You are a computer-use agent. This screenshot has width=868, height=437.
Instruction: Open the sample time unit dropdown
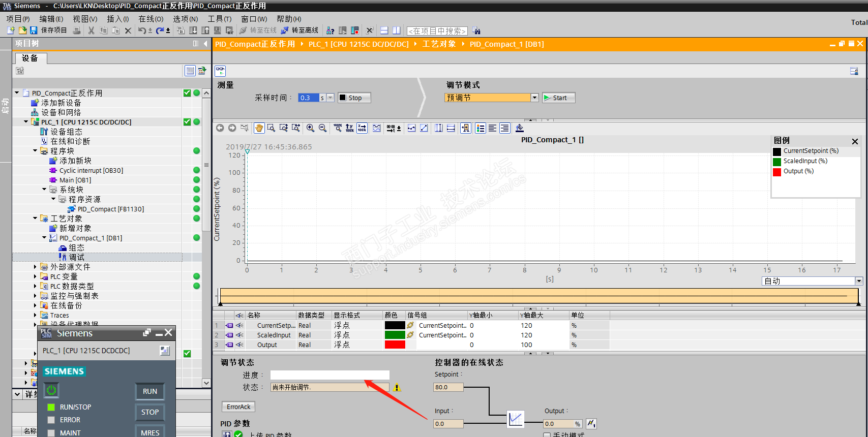pyautogui.click(x=331, y=98)
